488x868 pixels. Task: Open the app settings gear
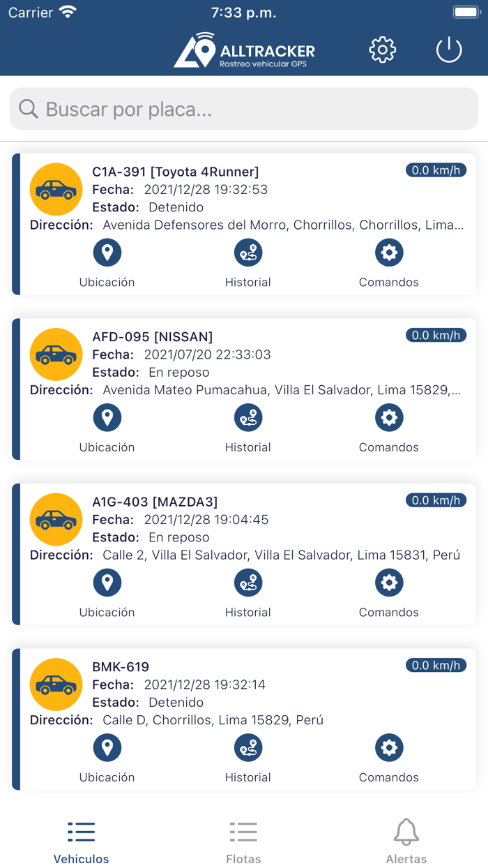coord(382,50)
